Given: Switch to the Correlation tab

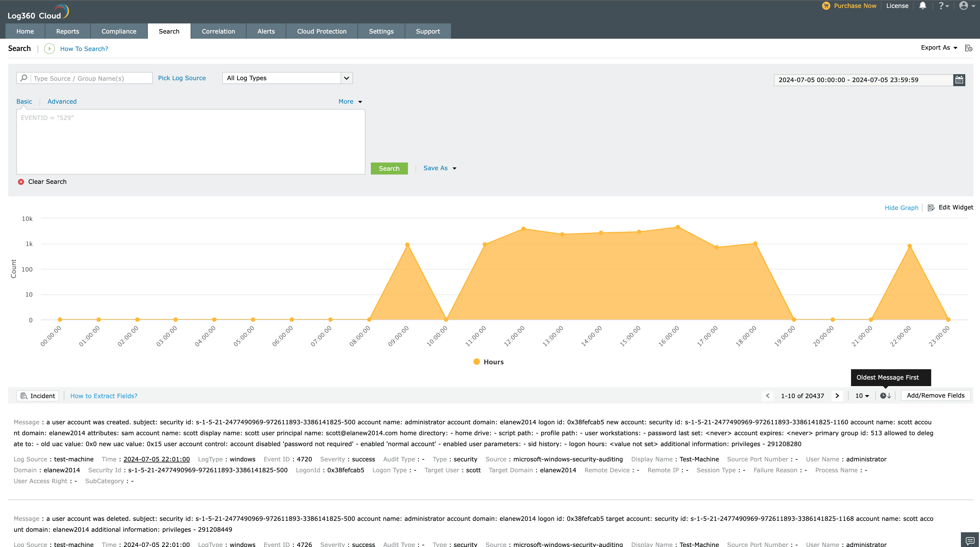Looking at the screenshot, I should [218, 31].
